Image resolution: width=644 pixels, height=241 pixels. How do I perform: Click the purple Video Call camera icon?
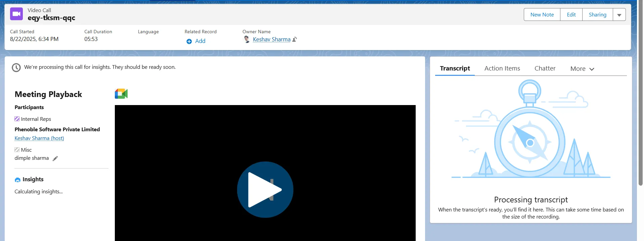pos(16,14)
